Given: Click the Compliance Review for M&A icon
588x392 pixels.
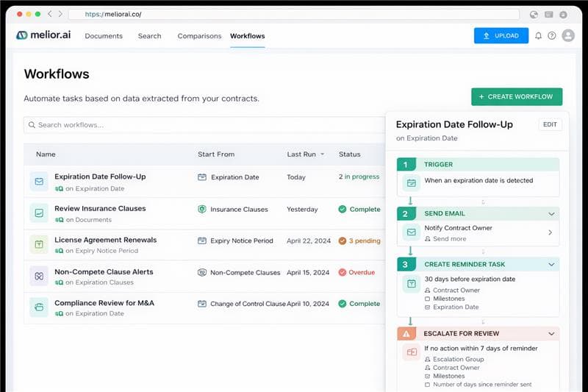Looking at the screenshot, I should point(39,307).
